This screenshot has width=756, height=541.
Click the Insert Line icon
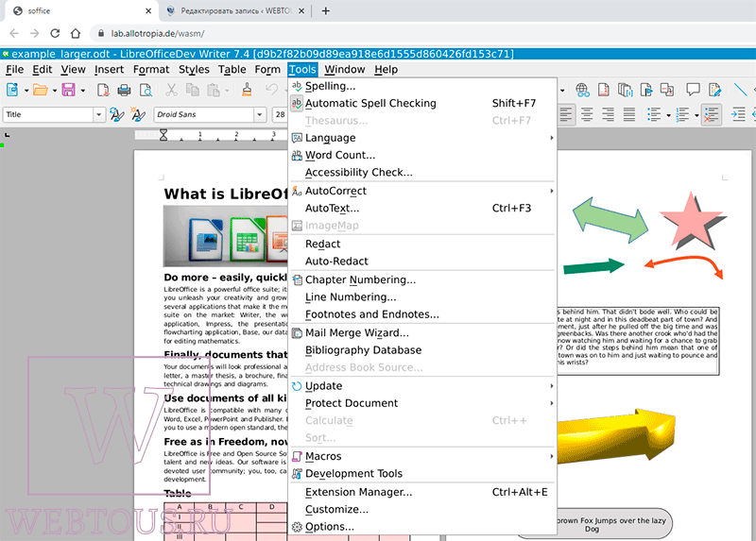click(x=740, y=90)
